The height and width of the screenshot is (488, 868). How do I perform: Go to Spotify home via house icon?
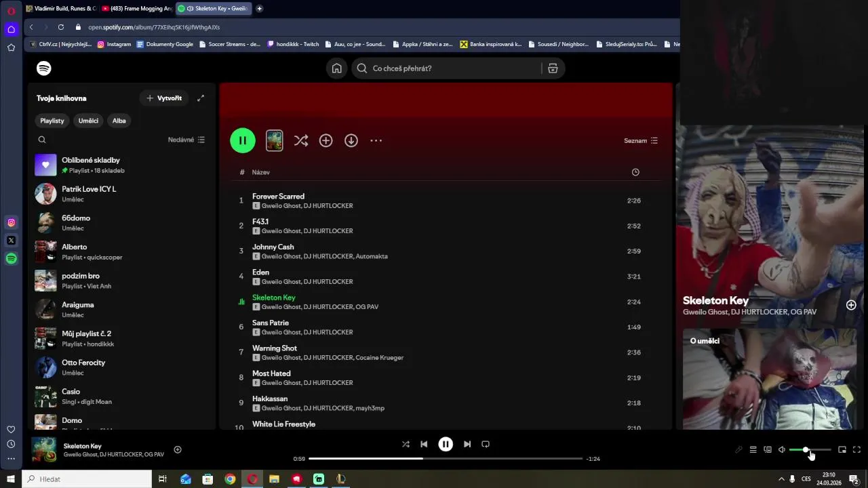coord(337,68)
